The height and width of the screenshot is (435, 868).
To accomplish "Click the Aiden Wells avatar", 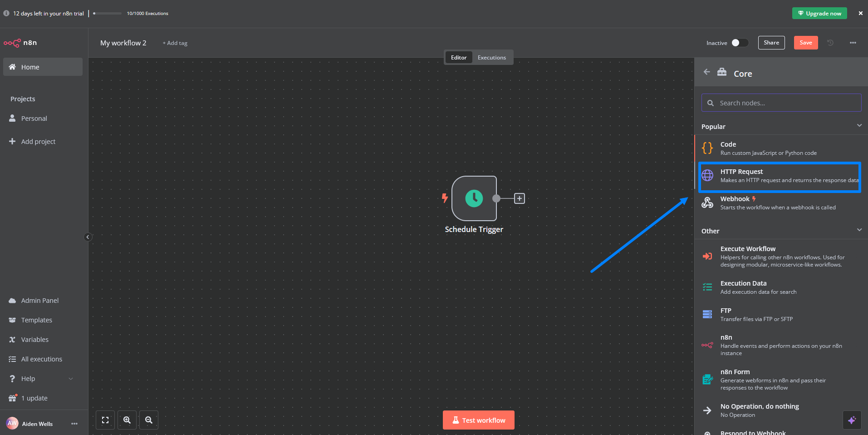I will pos(12,423).
